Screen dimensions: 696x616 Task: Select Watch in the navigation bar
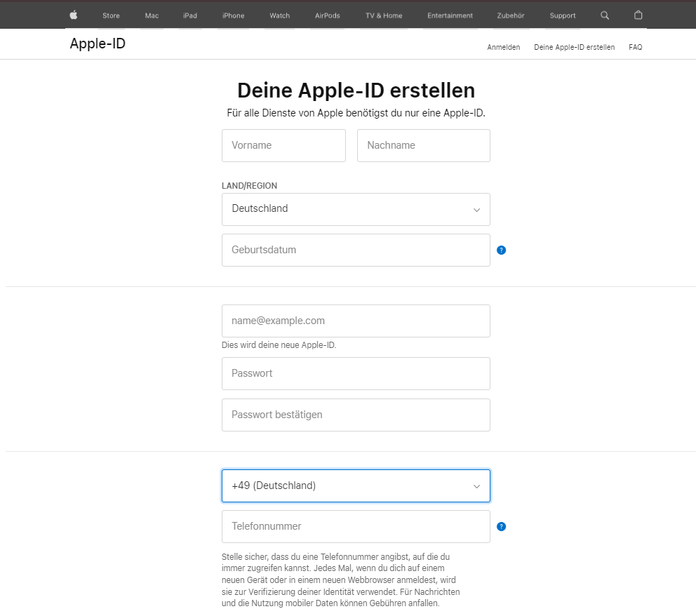point(279,15)
